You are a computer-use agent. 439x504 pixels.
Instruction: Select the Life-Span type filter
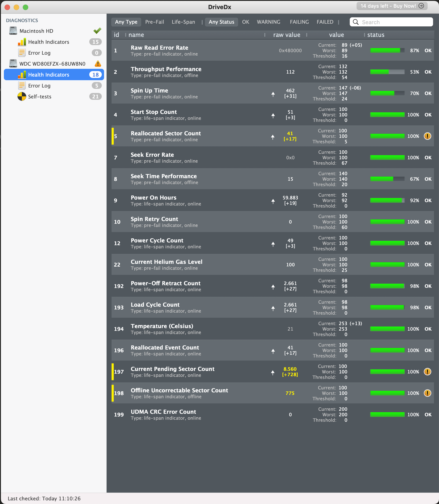[183, 22]
